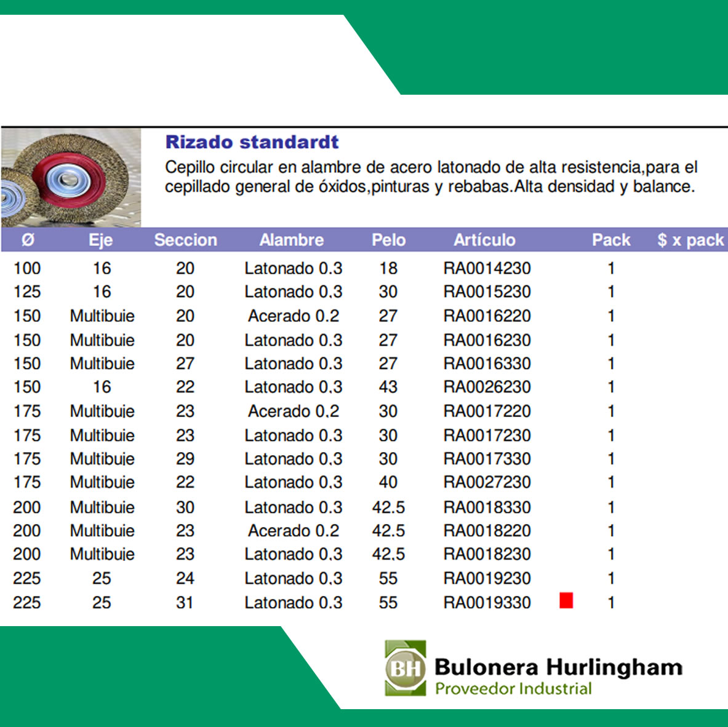Click the Pelo column header
Screen dimensions: 728x727
[x=388, y=240]
